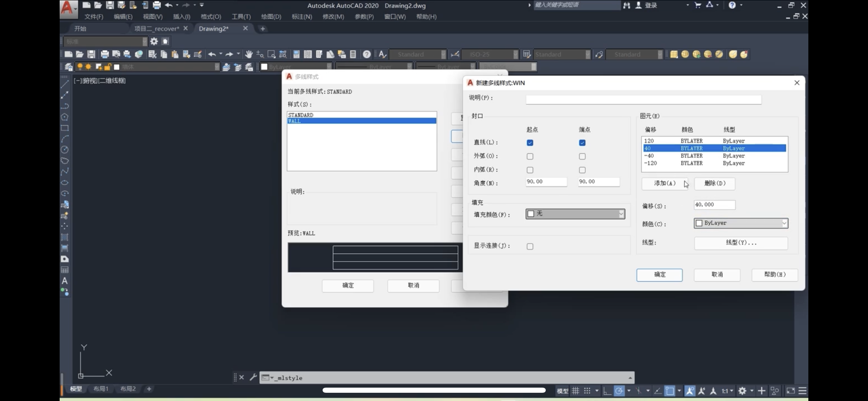Select the Line tool in the draw toolbar
The height and width of the screenshot is (401, 868).
tap(64, 84)
